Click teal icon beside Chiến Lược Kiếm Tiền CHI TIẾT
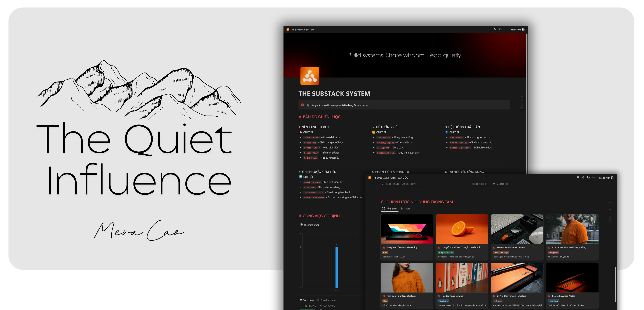The height and width of the screenshot is (310, 644). pyautogui.click(x=301, y=177)
